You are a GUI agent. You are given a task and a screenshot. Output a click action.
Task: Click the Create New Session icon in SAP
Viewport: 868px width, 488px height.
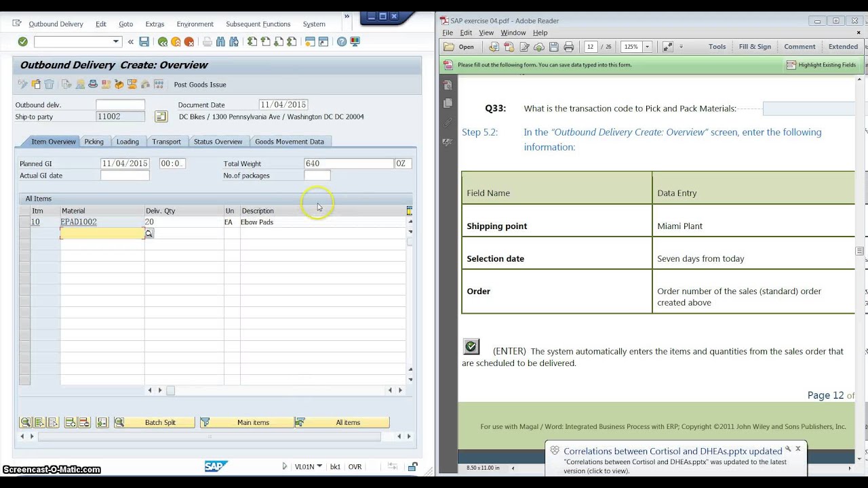[x=310, y=42]
